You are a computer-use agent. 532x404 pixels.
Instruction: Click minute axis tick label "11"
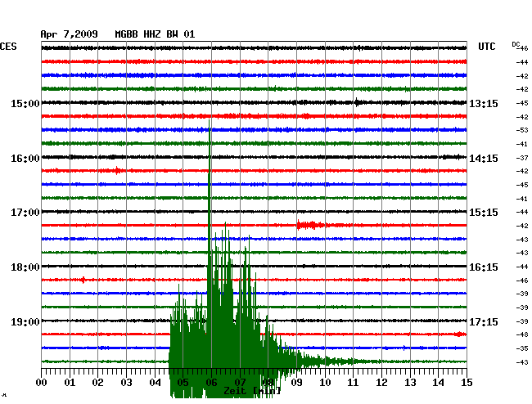(x=353, y=383)
